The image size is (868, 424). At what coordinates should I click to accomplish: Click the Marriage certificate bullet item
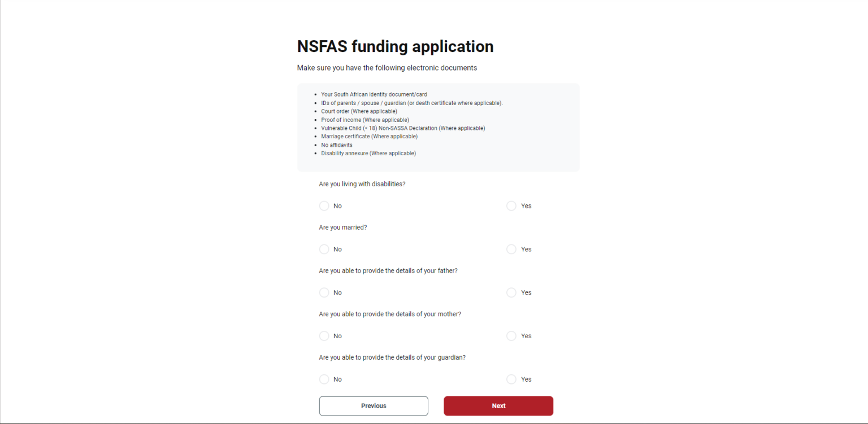pyautogui.click(x=369, y=136)
